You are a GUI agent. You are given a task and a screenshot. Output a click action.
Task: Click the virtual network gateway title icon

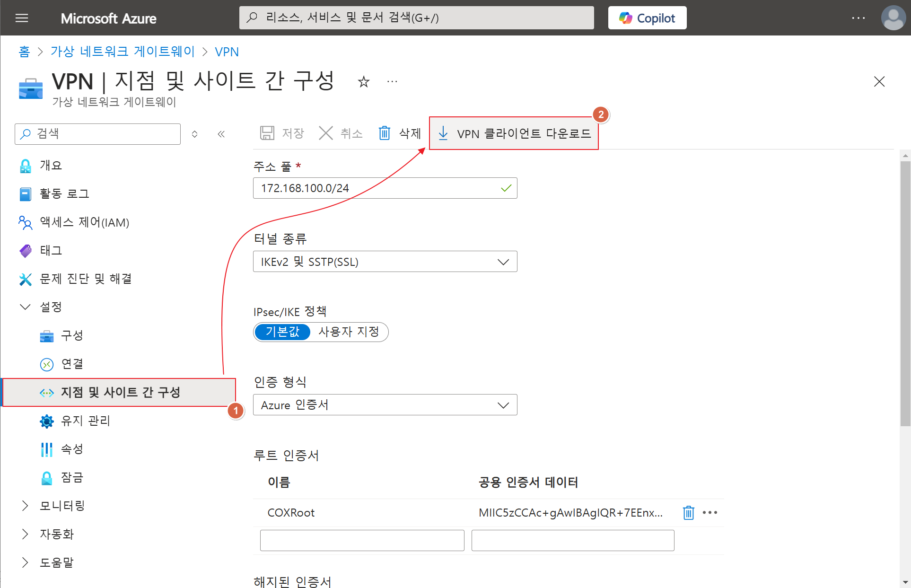click(x=31, y=88)
